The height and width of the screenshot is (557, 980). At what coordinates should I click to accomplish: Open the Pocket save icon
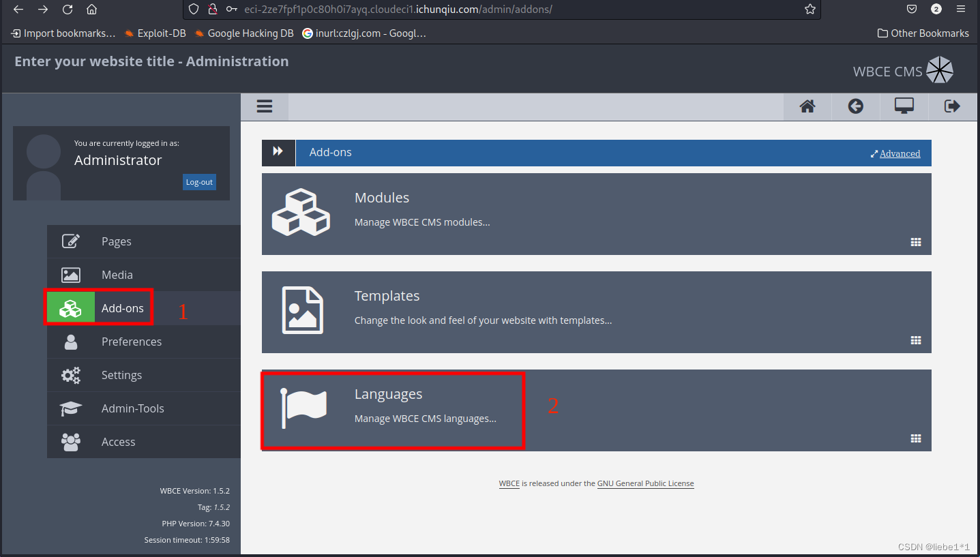pos(912,10)
